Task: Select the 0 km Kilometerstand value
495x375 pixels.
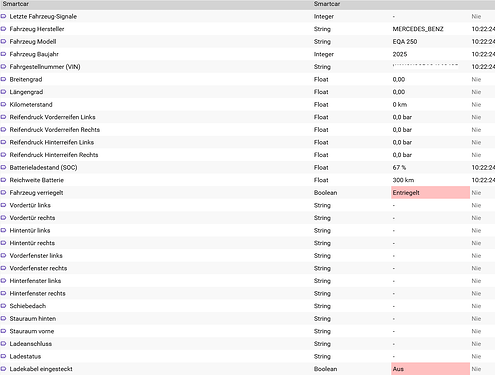Action: pos(399,104)
